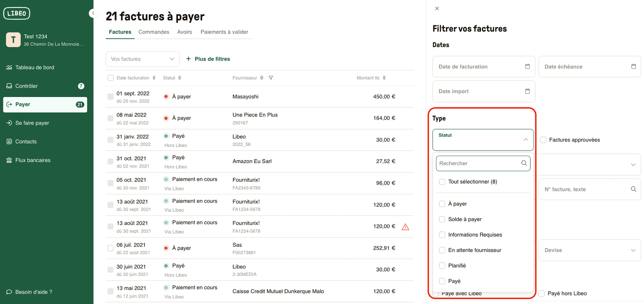Click the 7 badge on Contrôler
The width and height of the screenshot is (644, 304).
click(x=81, y=86)
